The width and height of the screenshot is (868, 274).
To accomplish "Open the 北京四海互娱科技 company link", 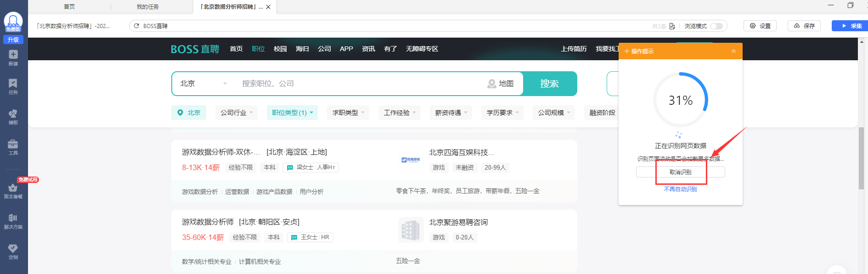I will point(462,153).
